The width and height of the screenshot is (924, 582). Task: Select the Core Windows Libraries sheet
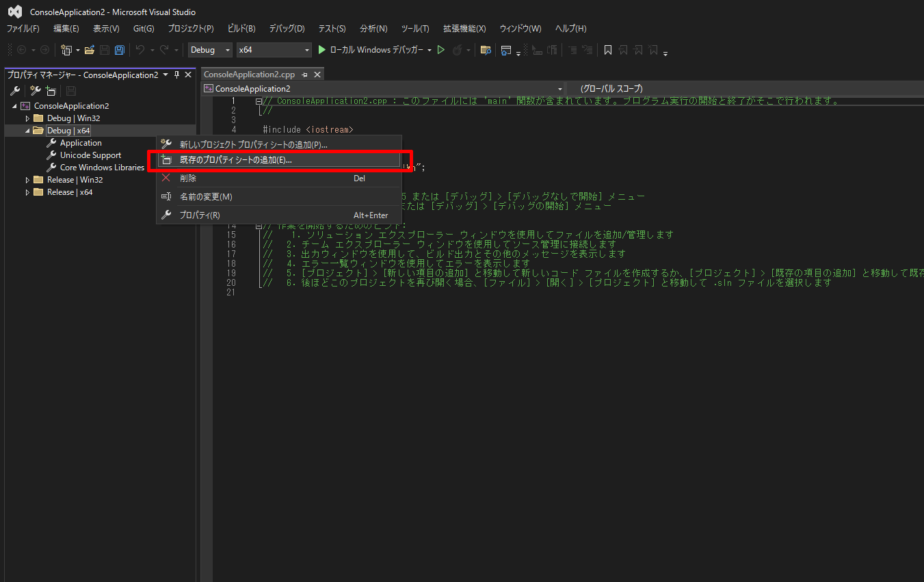click(x=102, y=168)
